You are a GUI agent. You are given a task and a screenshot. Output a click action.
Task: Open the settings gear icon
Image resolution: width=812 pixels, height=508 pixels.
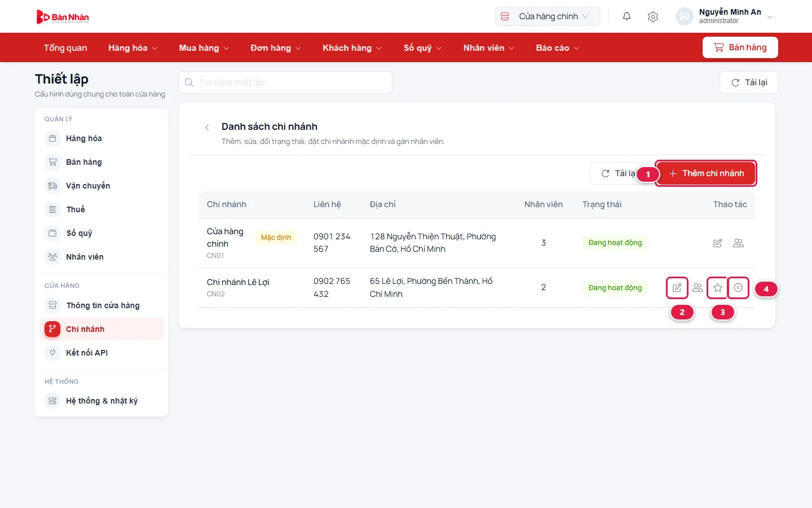click(x=653, y=16)
